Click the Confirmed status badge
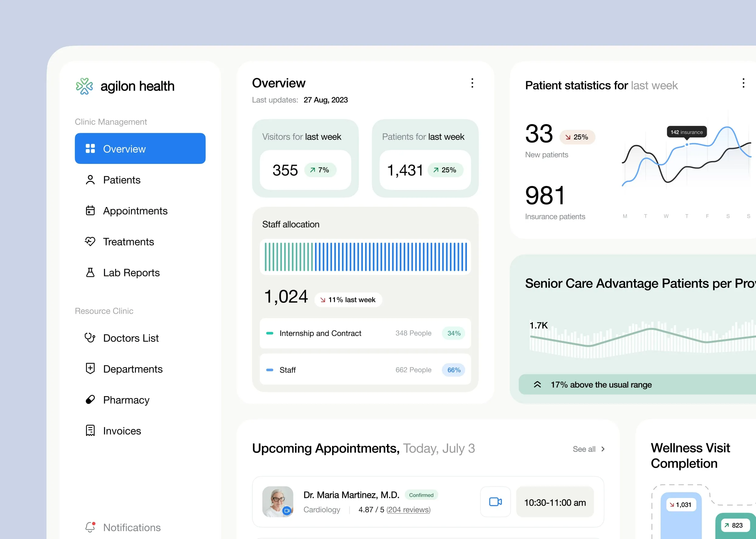Viewport: 756px width, 539px height. tap(421, 495)
